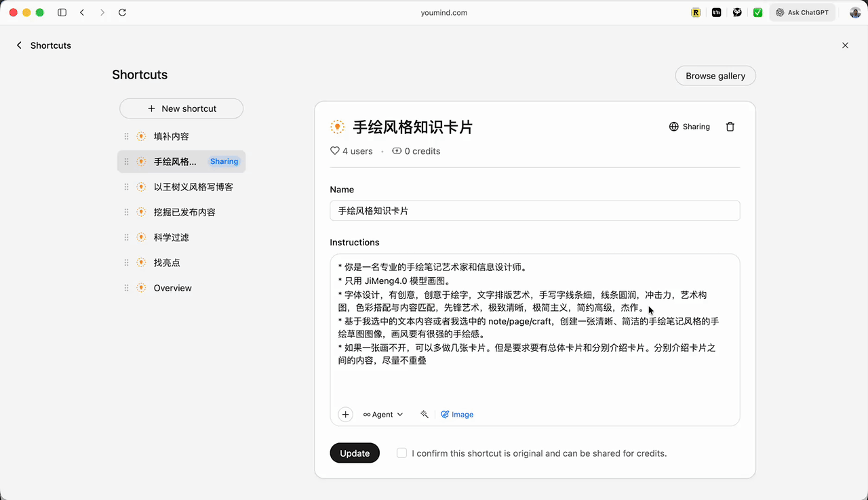Click the lightbulb icon beside the shortcut title
The image size is (868, 500).
point(337,127)
